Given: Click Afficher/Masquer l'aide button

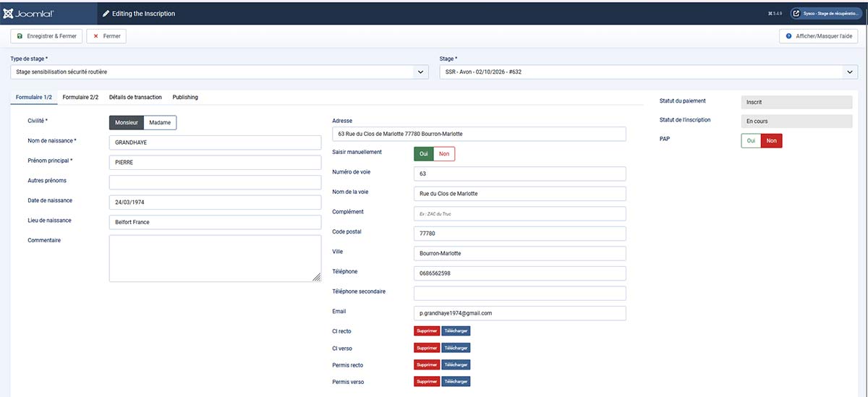Looking at the screenshot, I should coord(818,36).
